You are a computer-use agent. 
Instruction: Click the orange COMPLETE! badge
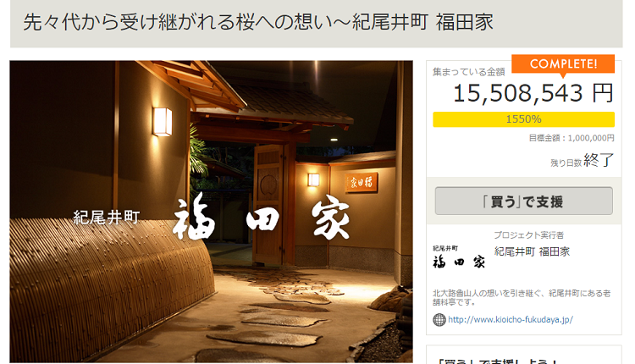click(x=563, y=64)
